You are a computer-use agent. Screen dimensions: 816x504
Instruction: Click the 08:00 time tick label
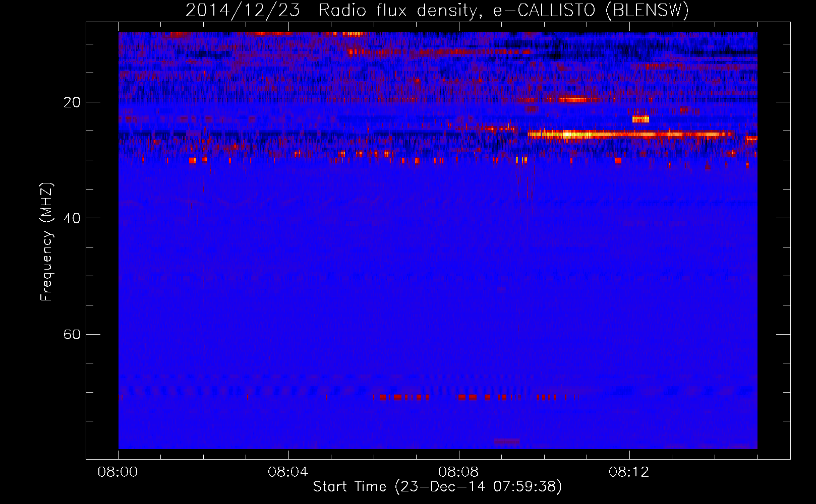118,472
